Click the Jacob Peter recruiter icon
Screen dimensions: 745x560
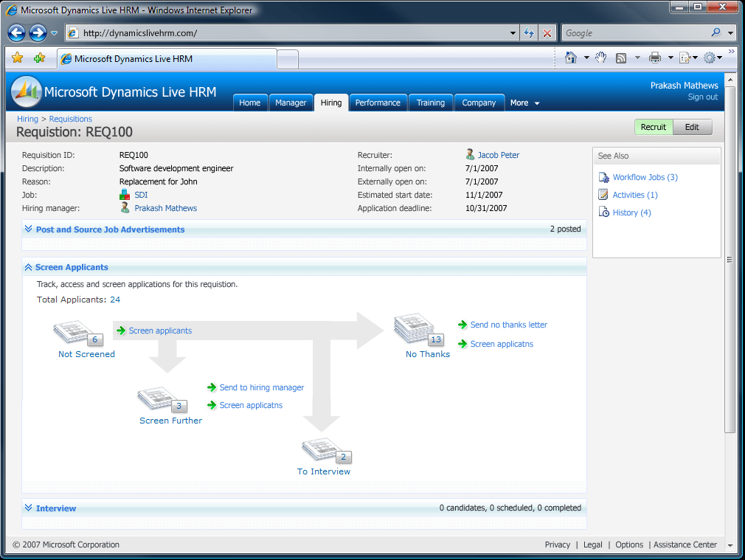pyautogui.click(x=470, y=154)
